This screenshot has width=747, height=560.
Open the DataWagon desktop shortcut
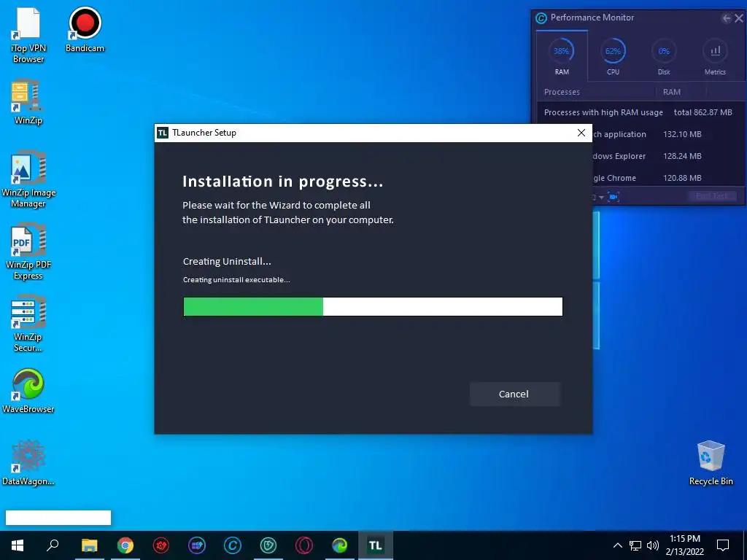click(x=28, y=463)
